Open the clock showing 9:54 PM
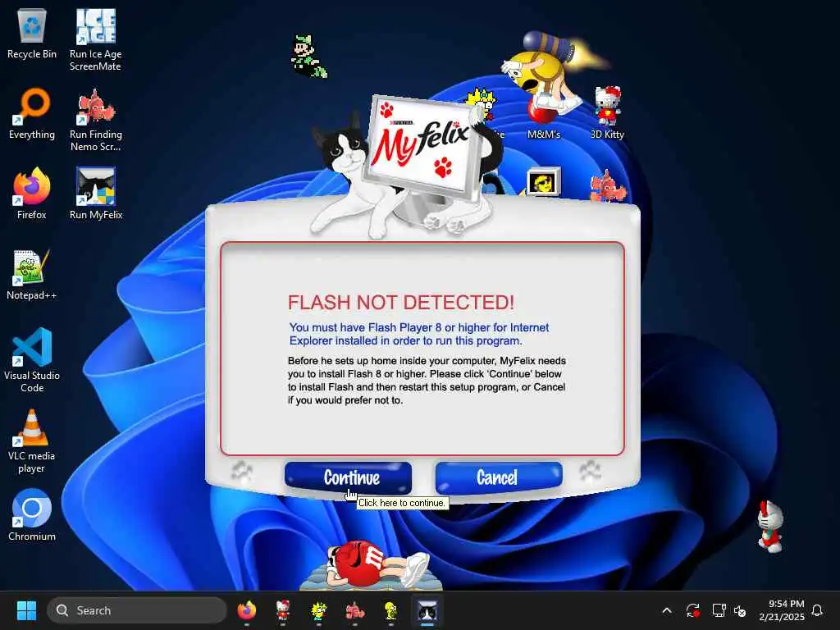840x630 pixels. (782, 610)
